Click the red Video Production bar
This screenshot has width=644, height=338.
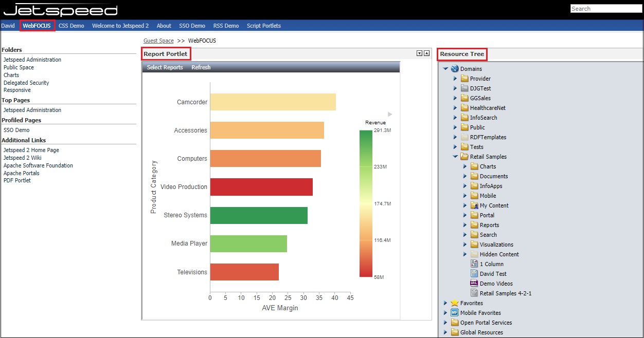tap(261, 187)
